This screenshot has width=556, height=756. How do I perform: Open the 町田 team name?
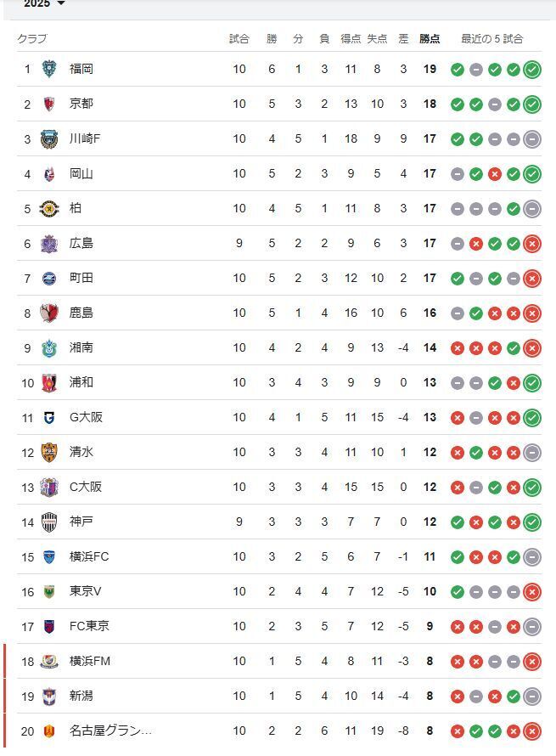[81, 279]
